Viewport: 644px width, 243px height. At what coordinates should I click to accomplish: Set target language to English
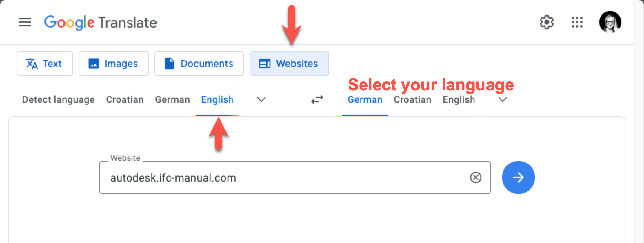pyautogui.click(x=459, y=99)
